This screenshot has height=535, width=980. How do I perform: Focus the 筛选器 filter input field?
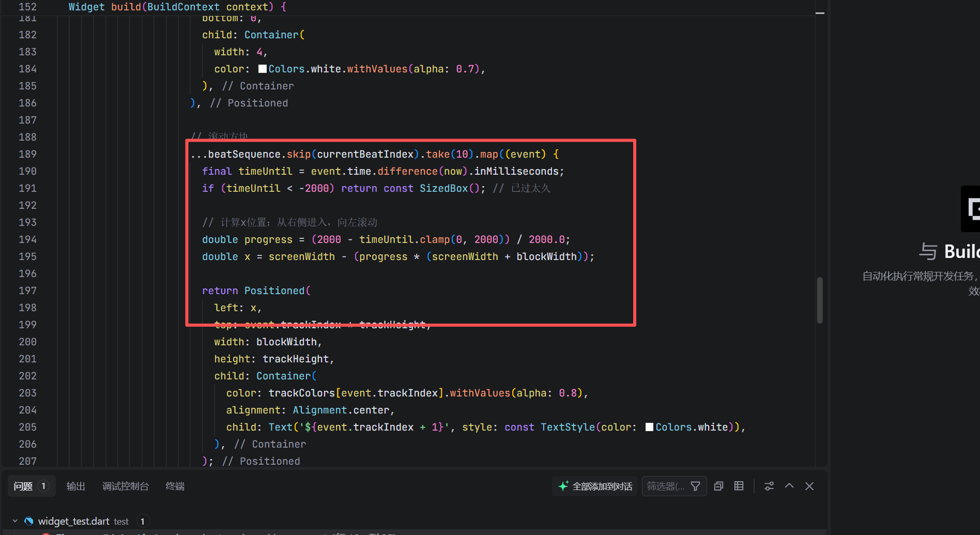pyautogui.click(x=666, y=486)
